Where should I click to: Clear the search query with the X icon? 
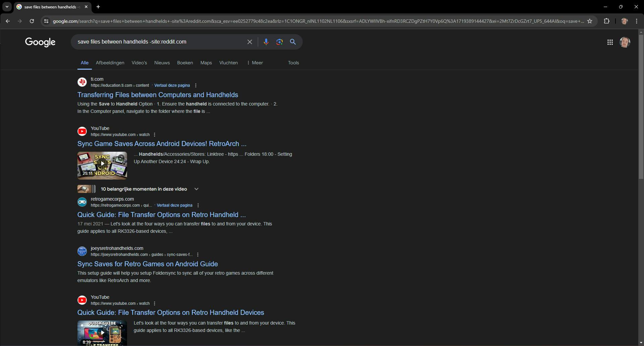click(x=250, y=42)
